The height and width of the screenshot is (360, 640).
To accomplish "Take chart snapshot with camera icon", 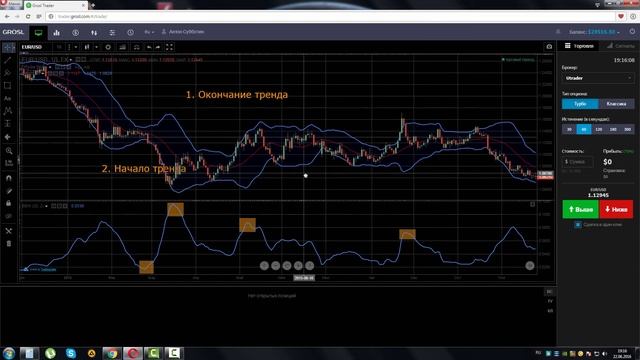I will tap(549, 47).
